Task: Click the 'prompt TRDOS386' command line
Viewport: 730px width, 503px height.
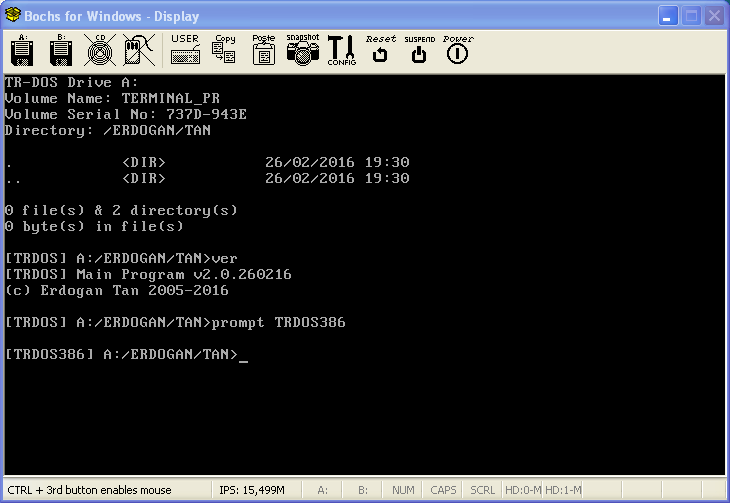Action: point(175,322)
